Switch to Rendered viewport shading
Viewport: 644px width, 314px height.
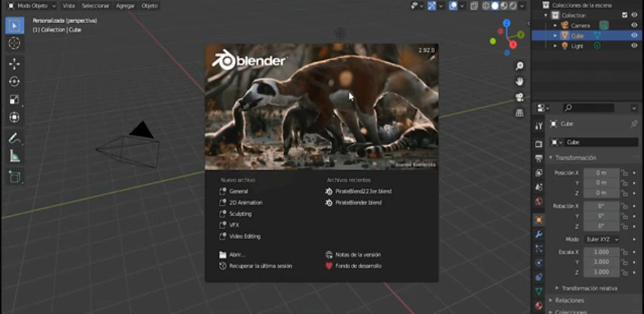513,6
